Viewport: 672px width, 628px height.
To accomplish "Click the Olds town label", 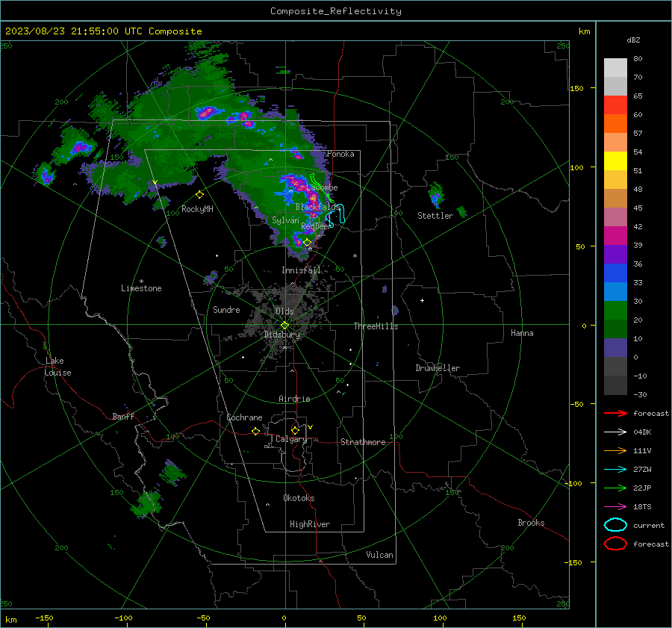I will tap(284, 311).
